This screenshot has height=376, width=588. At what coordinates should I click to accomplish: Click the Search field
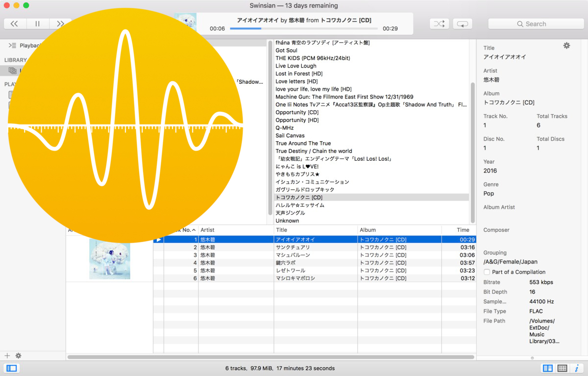point(536,24)
